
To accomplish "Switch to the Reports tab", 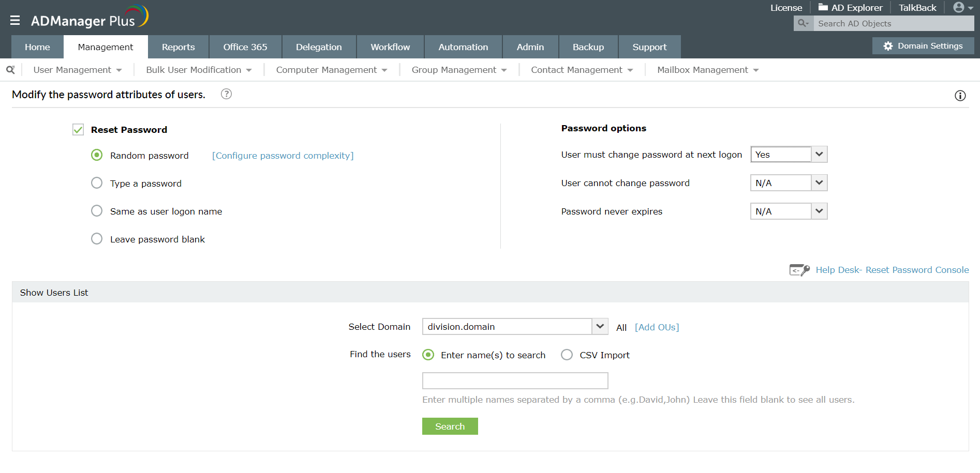I will pyautogui.click(x=178, y=47).
